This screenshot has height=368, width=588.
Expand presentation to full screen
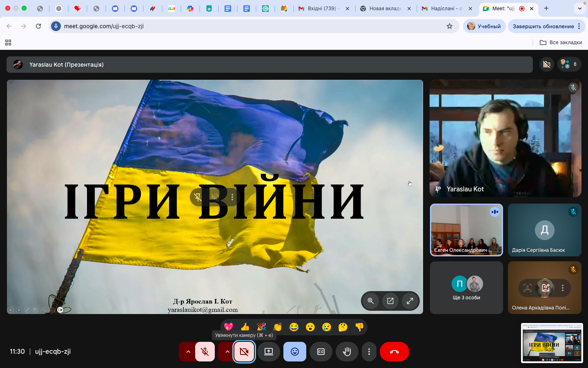(x=410, y=301)
